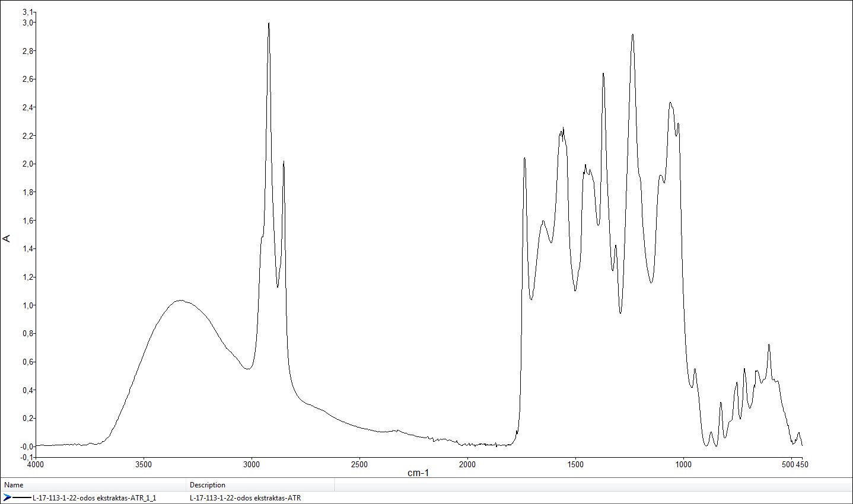Screen dimensions: 853x504
Task: Click the blue arrow marker beside the spectrum name
Action: point(7,497)
